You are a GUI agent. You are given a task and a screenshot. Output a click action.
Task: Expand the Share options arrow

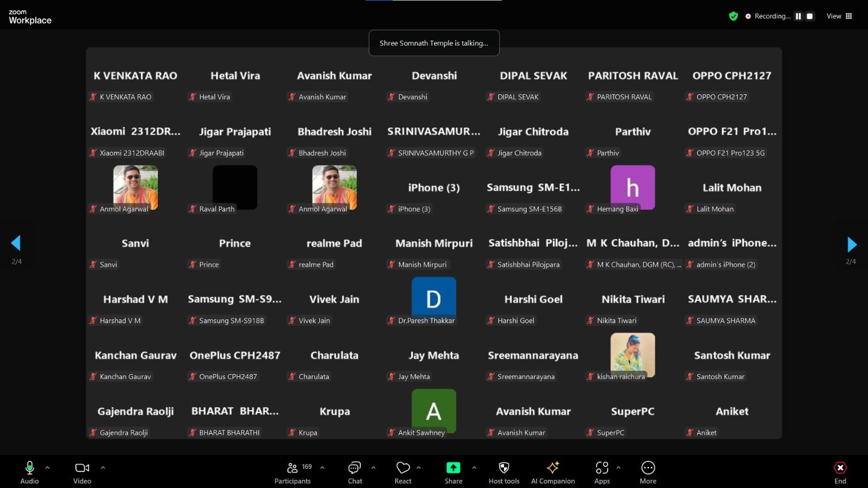(474, 467)
